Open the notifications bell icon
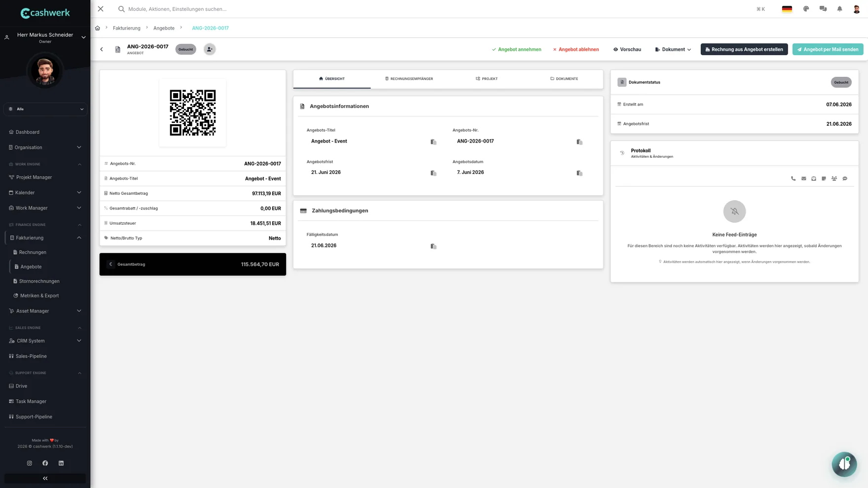This screenshot has height=488, width=868. [839, 9]
